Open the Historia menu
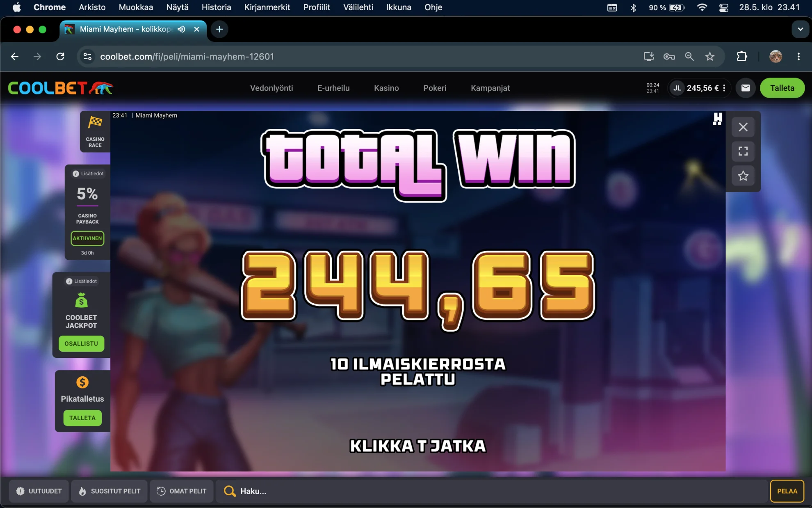This screenshot has width=812, height=508. (x=216, y=7)
